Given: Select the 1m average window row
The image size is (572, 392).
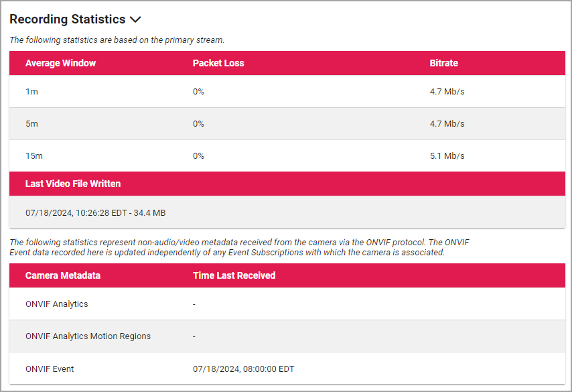Looking at the screenshot, I should (31, 92).
